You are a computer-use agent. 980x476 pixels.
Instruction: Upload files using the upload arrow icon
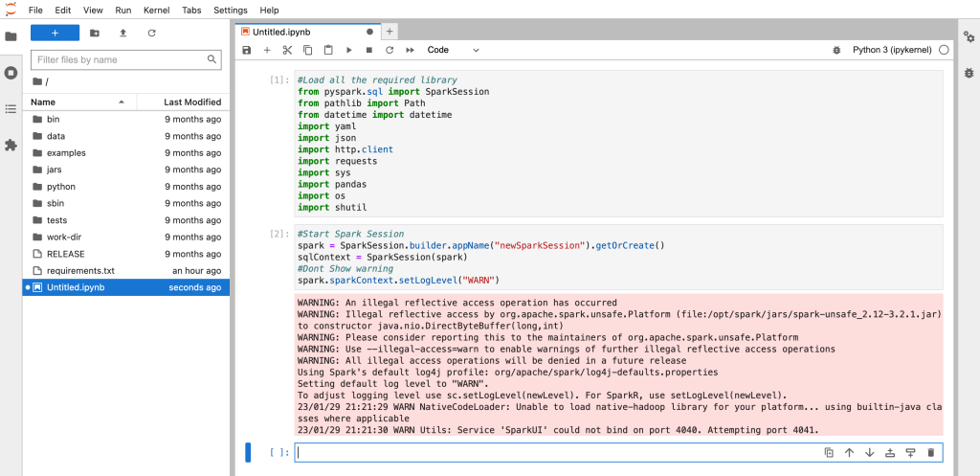(122, 33)
